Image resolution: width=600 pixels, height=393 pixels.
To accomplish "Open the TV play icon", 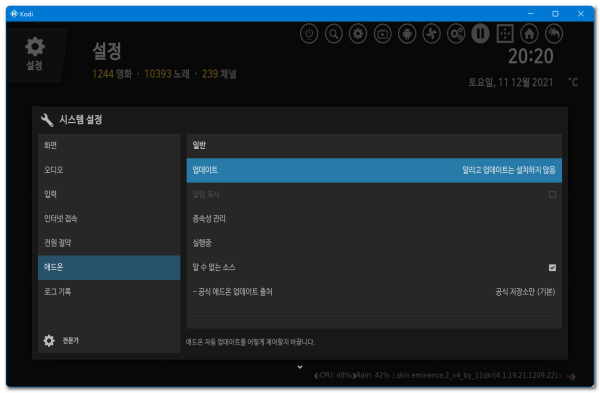I will point(383,34).
